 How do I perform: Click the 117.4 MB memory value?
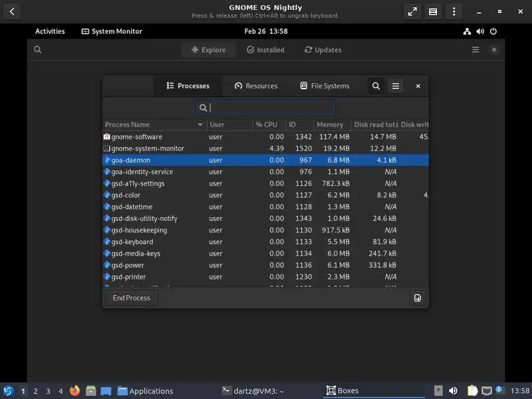pyautogui.click(x=334, y=137)
